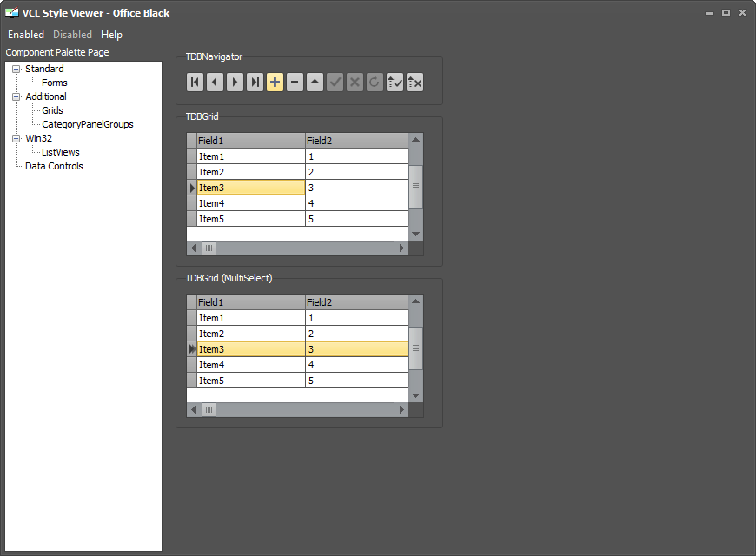Image resolution: width=756 pixels, height=556 pixels.
Task: Insert a record with the plus button
Action: click(275, 83)
